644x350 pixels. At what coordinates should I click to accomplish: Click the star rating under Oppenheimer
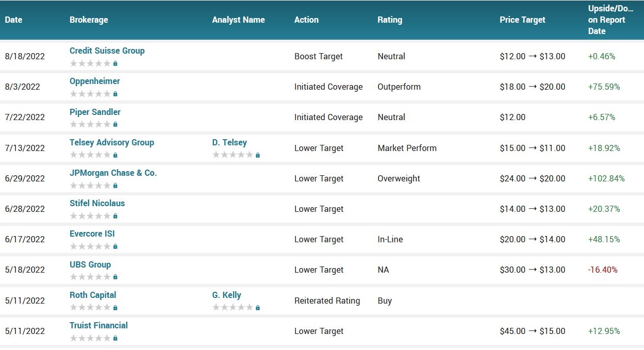90,94
